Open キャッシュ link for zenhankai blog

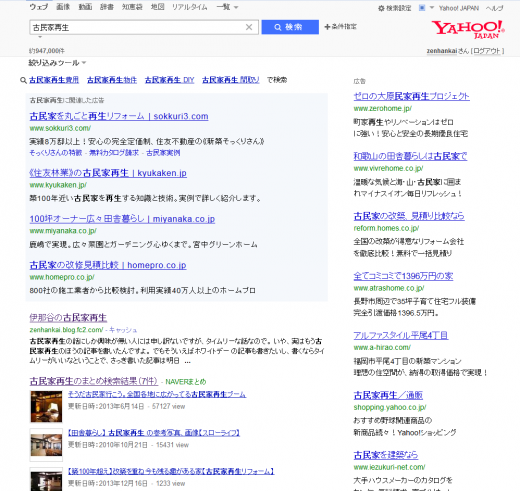tap(123, 330)
